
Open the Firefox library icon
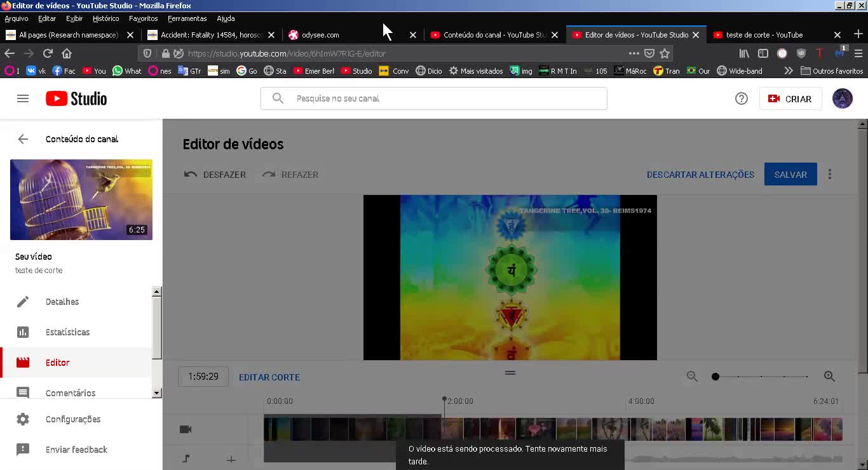point(744,53)
